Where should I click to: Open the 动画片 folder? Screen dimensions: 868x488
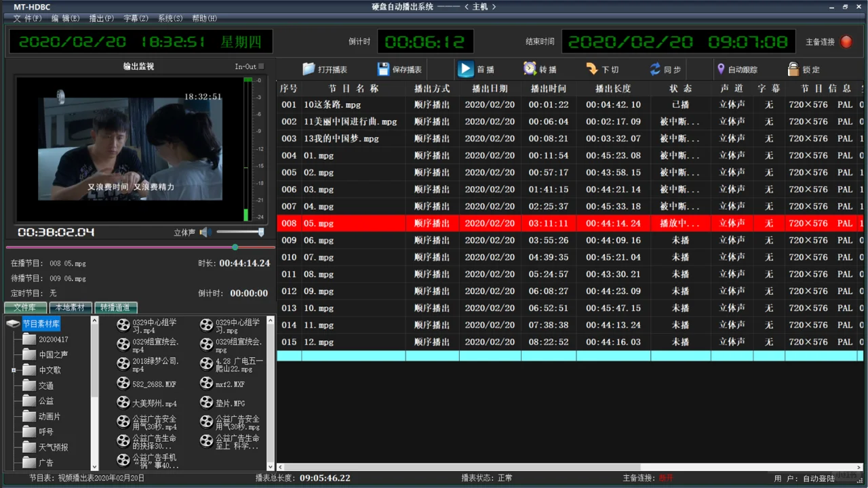pos(41,416)
